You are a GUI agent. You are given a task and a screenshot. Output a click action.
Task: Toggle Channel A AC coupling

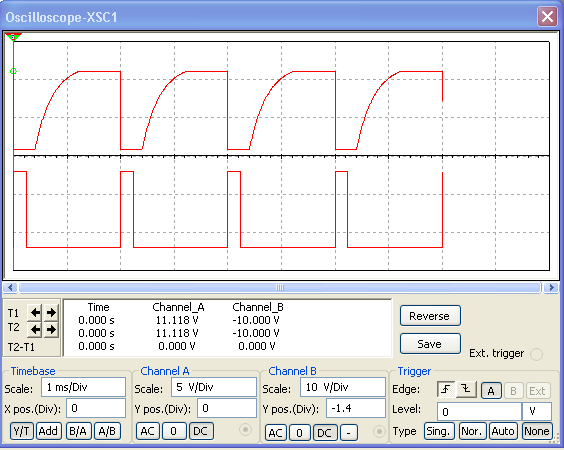click(x=148, y=431)
